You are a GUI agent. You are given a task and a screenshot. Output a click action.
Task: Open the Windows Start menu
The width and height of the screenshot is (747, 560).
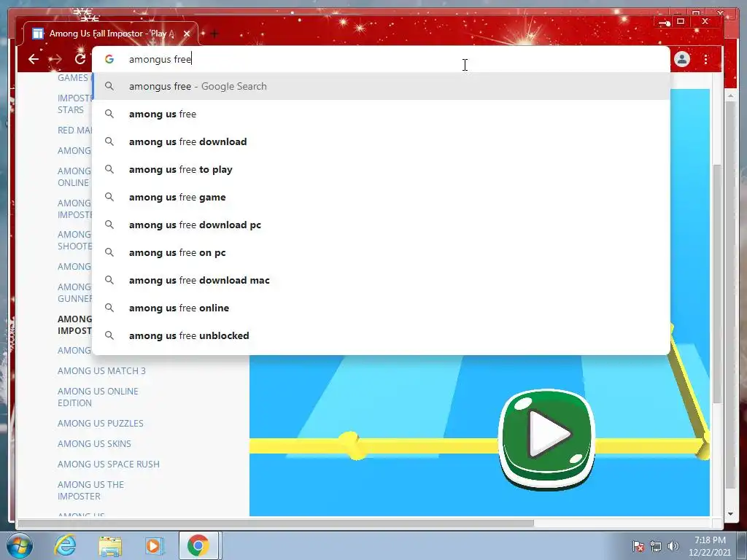pyautogui.click(x=20, y=545)
